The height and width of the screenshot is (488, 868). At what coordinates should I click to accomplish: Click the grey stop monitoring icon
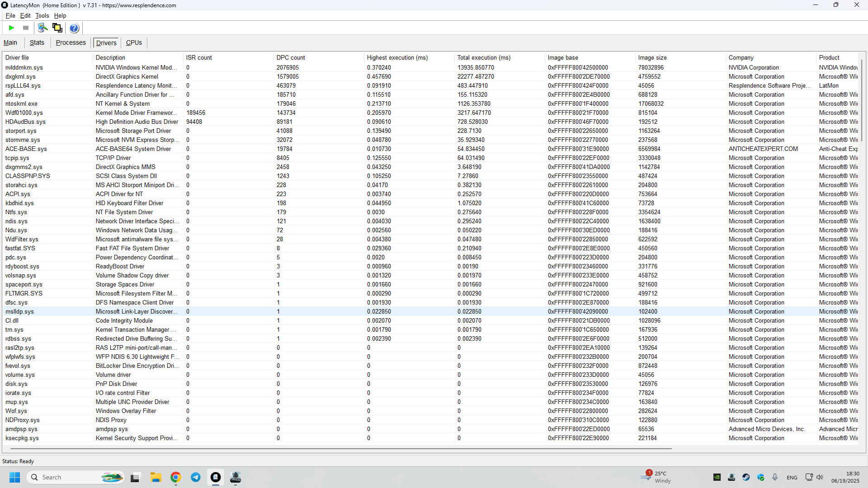point(26,28)
